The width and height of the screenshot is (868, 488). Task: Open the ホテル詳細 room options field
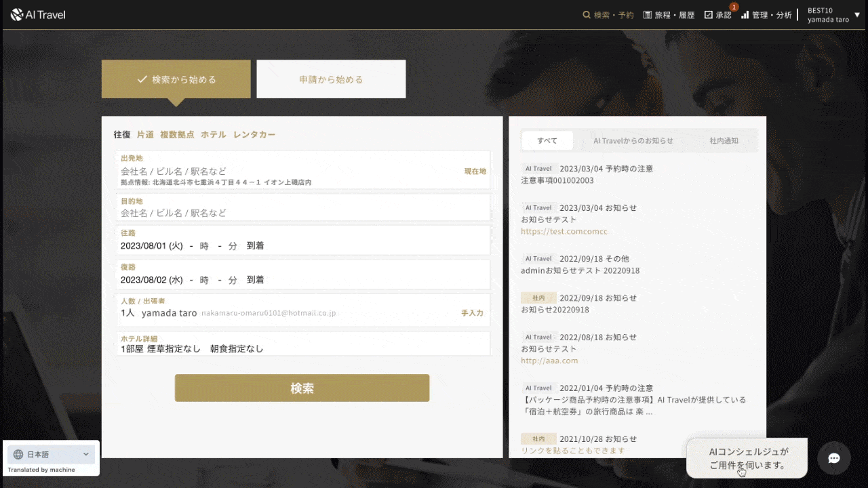[302, 344]
